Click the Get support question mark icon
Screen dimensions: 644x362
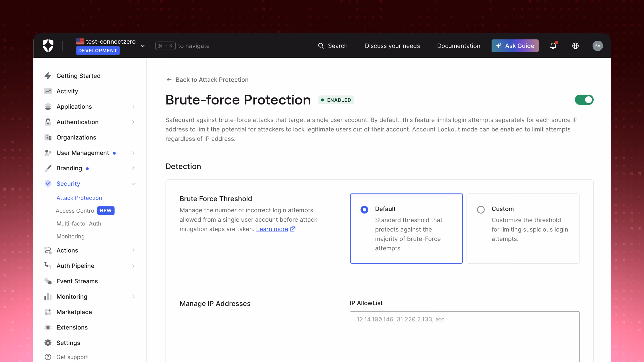48,357
